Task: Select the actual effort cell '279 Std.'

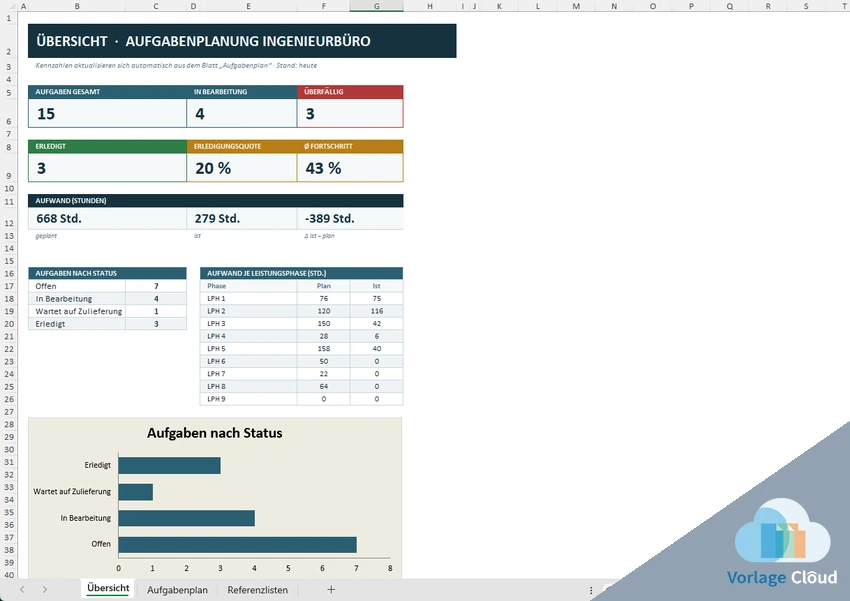Action: (242, 218)
